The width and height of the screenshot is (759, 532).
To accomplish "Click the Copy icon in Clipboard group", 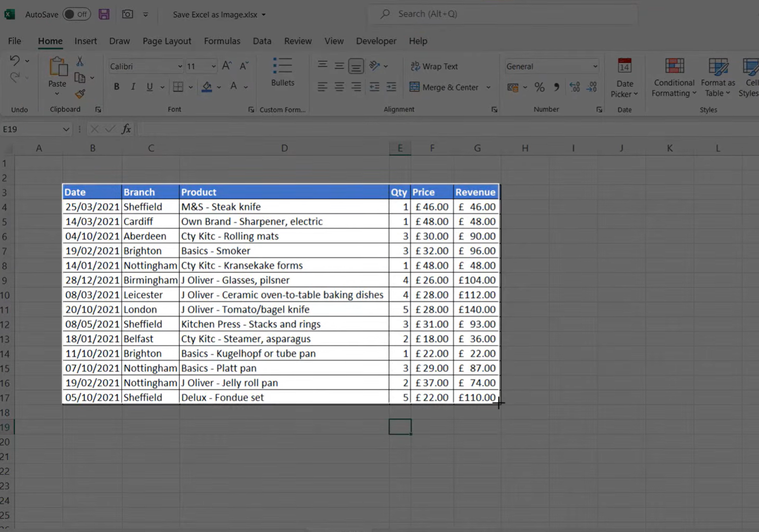I will [x=80, y=78].
